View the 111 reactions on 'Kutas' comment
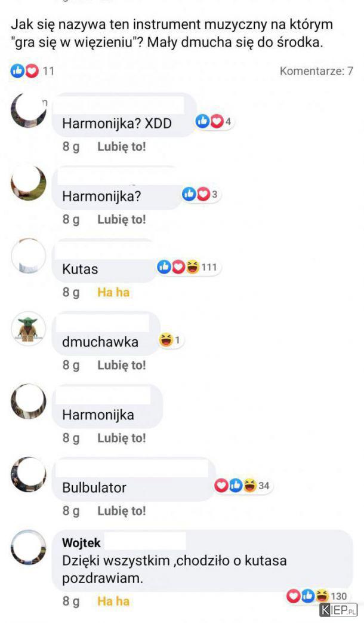 (189, 267)
